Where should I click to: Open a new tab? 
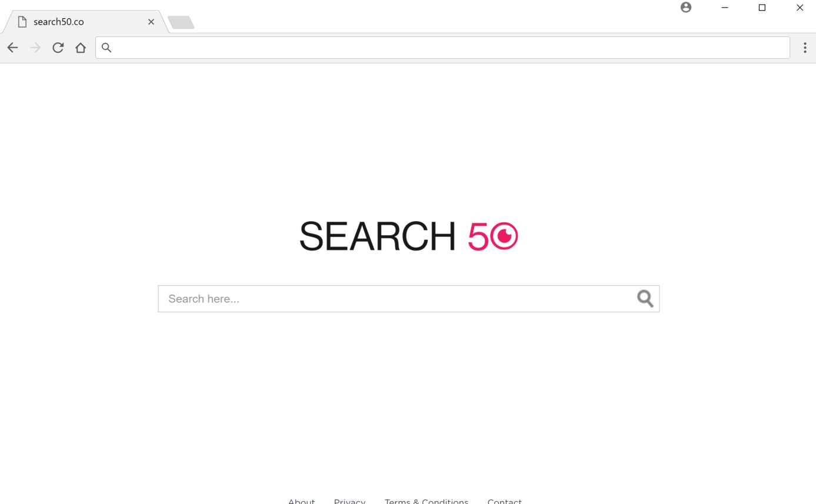click(181, 22)
